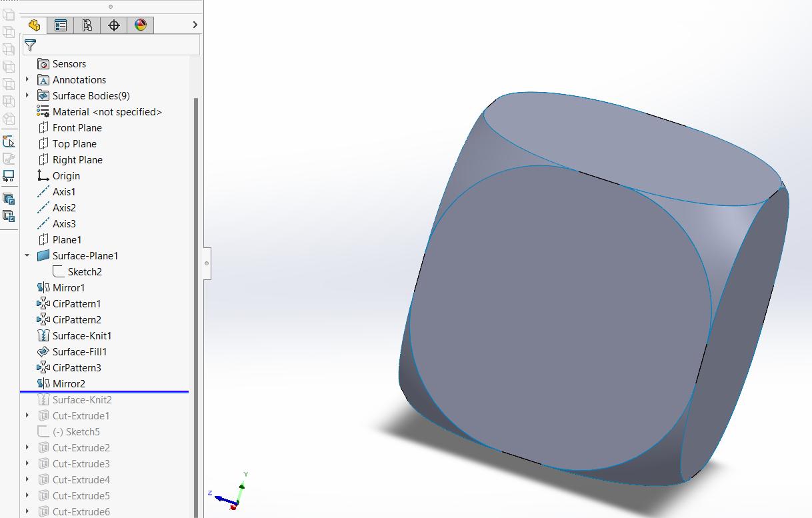Select Material <not specified> item
Screen dimensions: 812x518
coord(99,112)
